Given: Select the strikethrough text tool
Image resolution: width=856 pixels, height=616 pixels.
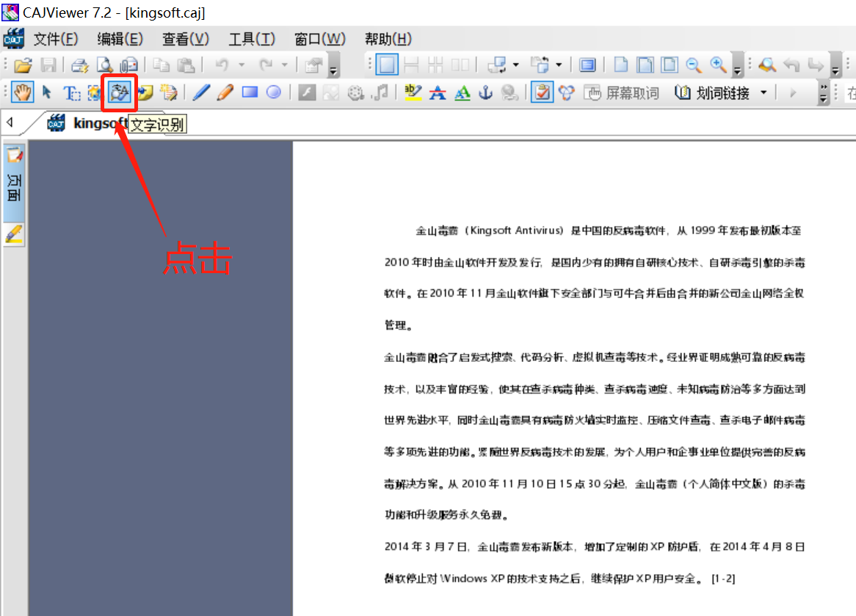Looking at the screenshot, I should [x=438, y=93].
